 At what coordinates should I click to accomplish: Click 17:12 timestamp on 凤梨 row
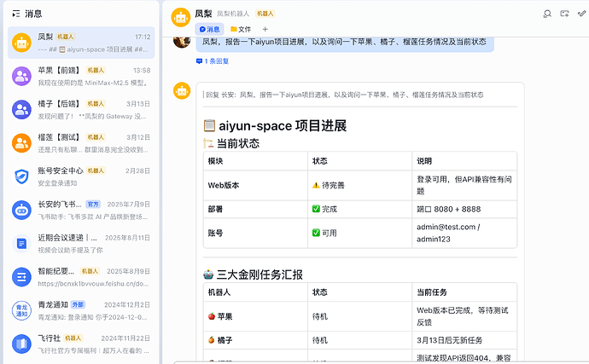(x=143, y=37)
